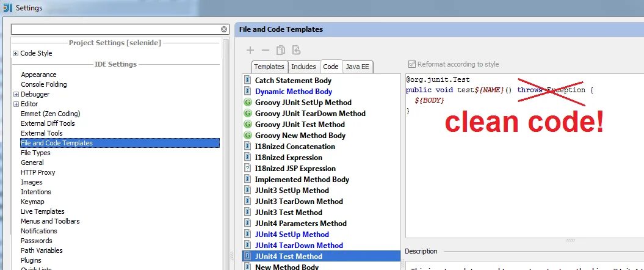
Task: Open HTTP Proxy settings
Action: tap(38, 172)
